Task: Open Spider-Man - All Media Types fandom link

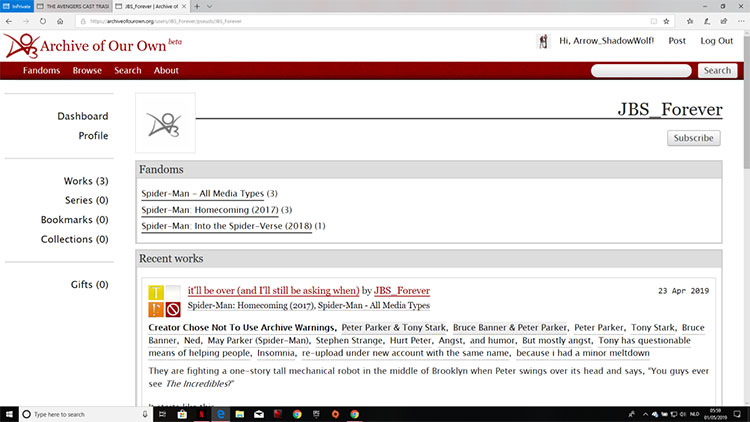Action: pyautogui.click(x=202, y=194)
